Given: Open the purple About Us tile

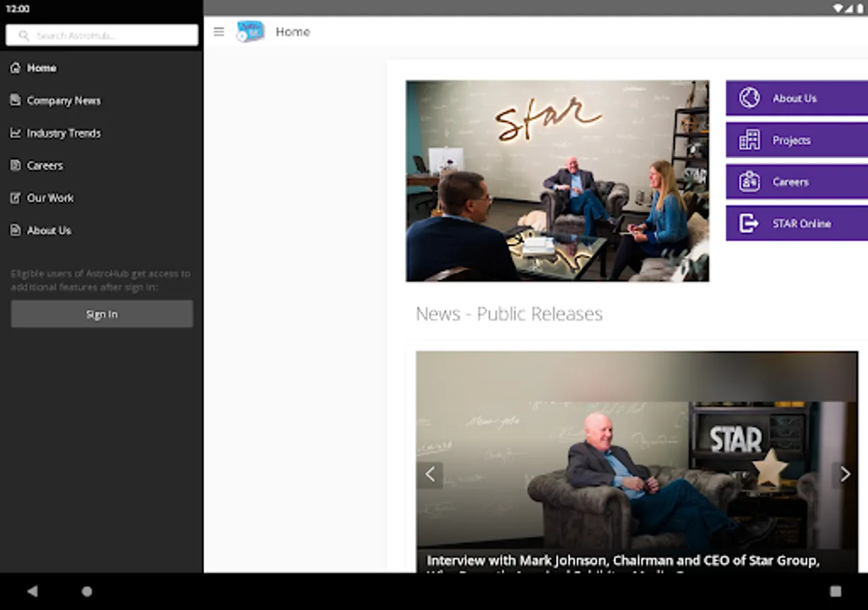Looking at the screenshot, I should [797, 98].
